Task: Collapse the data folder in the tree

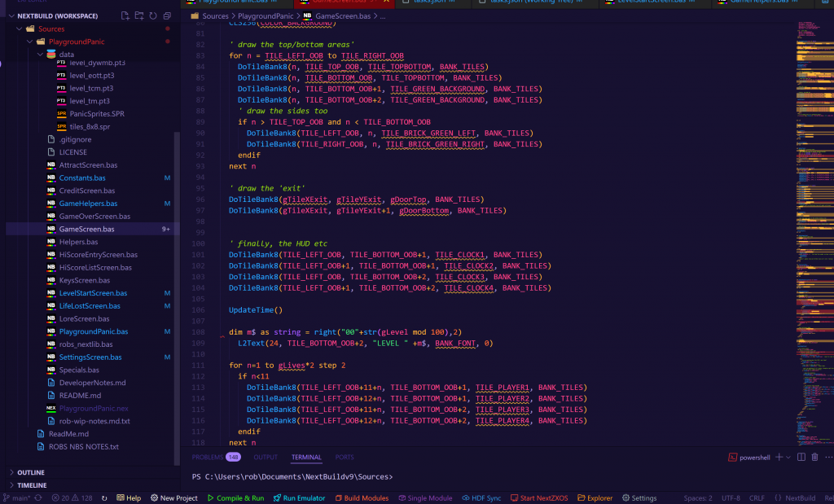Action: 39,54
